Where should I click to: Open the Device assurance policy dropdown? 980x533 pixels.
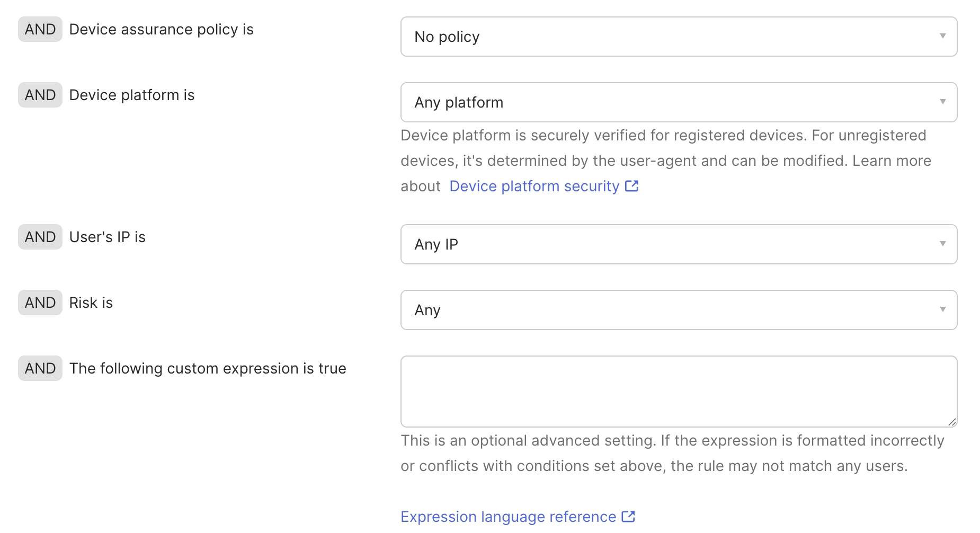point(678,37)
